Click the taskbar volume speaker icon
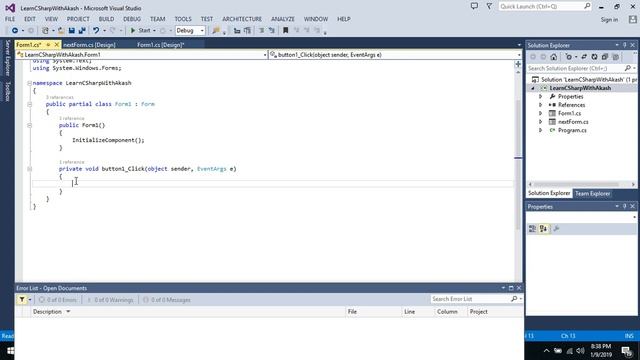The width and height of the screenshot is (640, 360). (x=580, y=351)
